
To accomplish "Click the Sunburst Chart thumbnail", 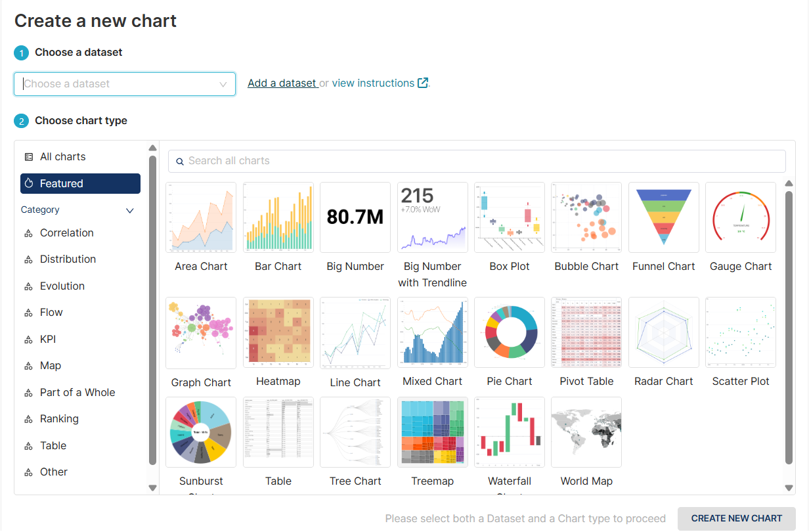I will coord(201,432).
